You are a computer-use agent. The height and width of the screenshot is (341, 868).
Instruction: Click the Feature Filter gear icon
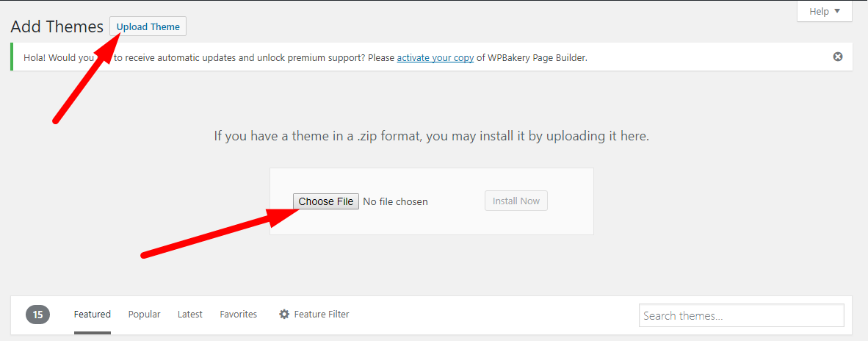click(284, 315)
